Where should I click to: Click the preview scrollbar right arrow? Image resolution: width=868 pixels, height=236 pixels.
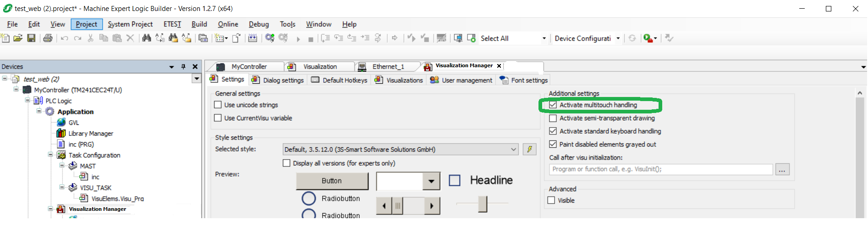pos(431,206)
